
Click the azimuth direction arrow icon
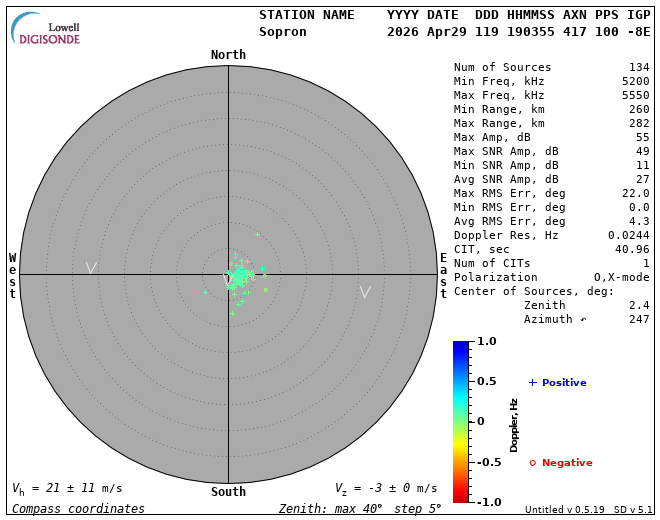pos(583,320)
